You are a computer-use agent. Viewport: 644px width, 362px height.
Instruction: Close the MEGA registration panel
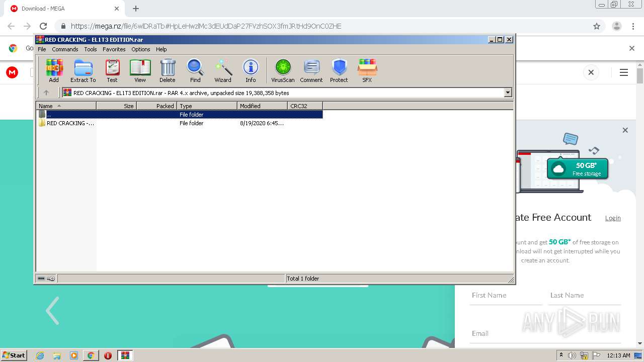625,130
